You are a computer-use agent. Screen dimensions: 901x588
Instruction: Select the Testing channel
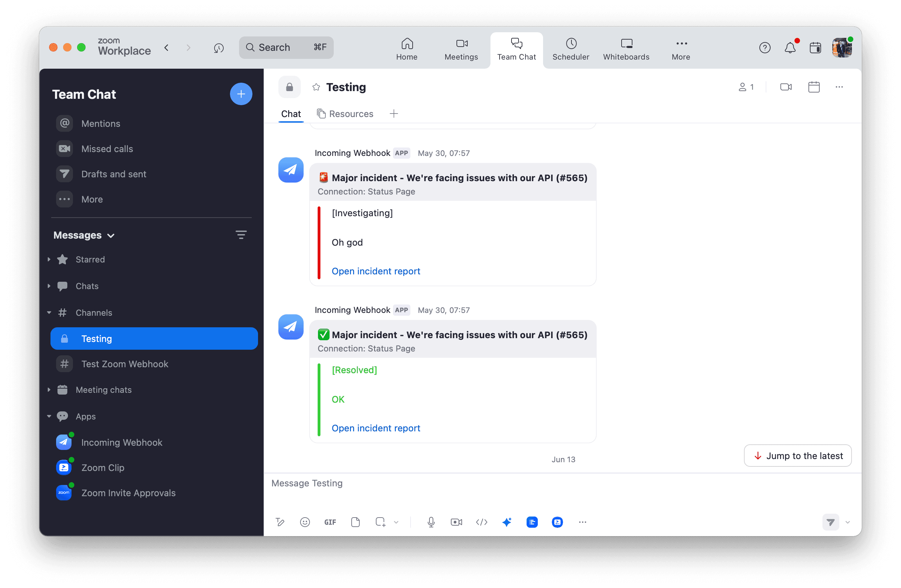coord(154,339)
